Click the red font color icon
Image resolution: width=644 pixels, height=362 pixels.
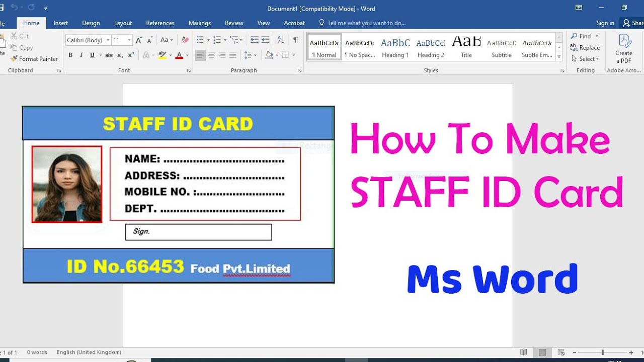tap(179, 55)
